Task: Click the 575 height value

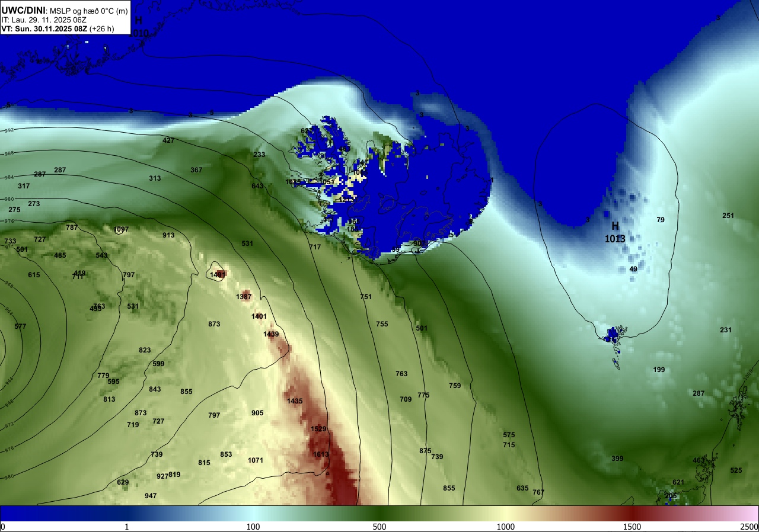Action: coord(509,435)
